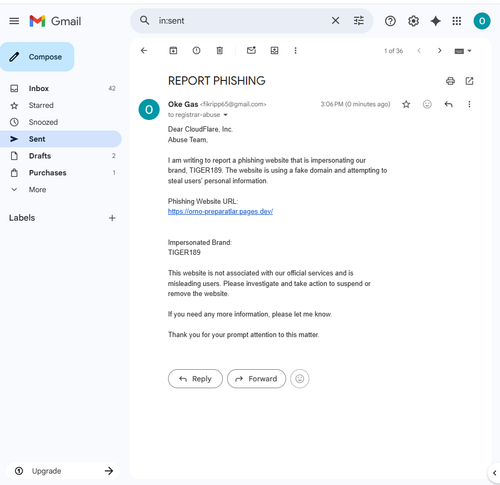Screen dimensions: 500x485
Task: Click the Upgrade storage button
Action: coord(63,471)
